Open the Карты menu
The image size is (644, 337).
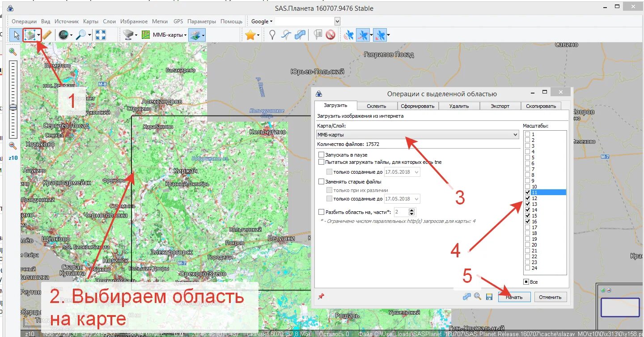pos(90,21)
